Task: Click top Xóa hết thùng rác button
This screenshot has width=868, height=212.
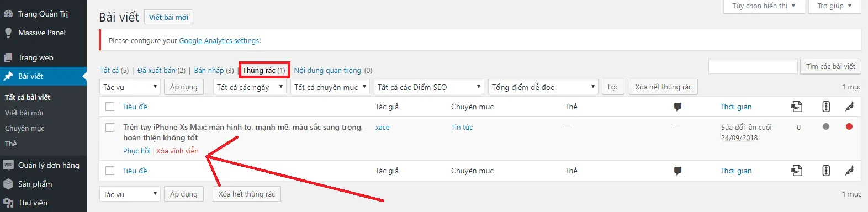Action: [663, 87]
